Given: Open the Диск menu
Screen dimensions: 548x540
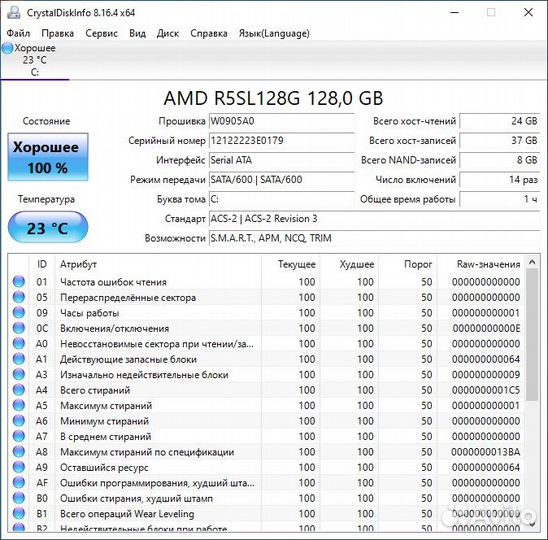Looking at the screenshot, I should pyautogui.click(x=168, y=33).
